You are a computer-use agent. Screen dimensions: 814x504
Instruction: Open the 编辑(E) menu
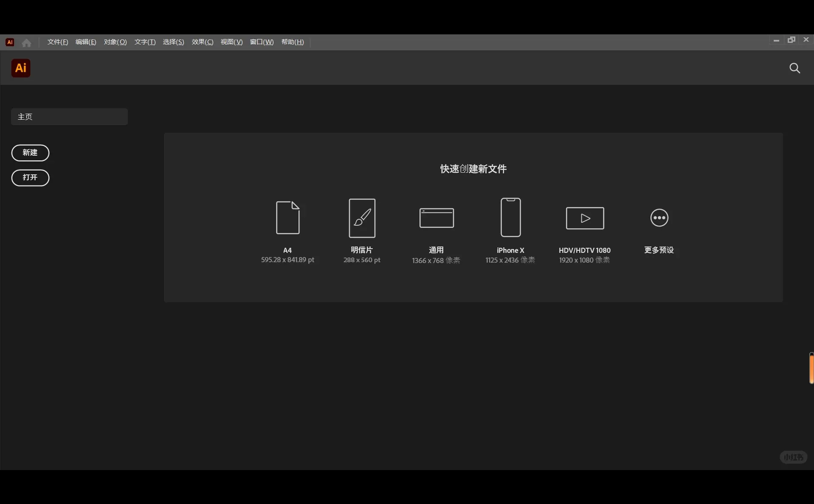pos(86,42)
